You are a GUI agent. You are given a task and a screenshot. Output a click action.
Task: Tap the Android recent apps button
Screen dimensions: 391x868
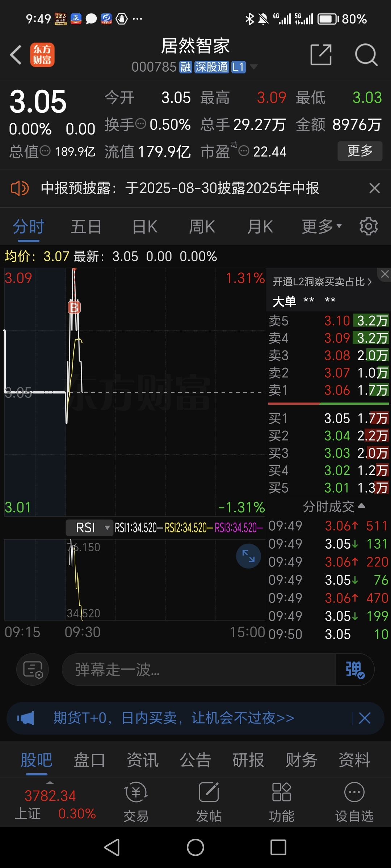(x=278, y=847)
